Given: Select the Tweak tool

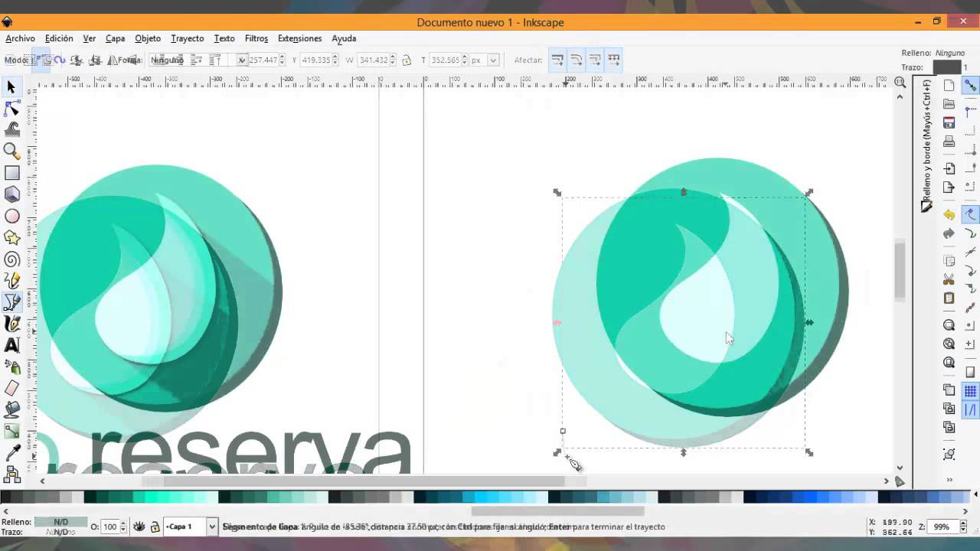Looking at the screenshot, I should pos(11,130).
